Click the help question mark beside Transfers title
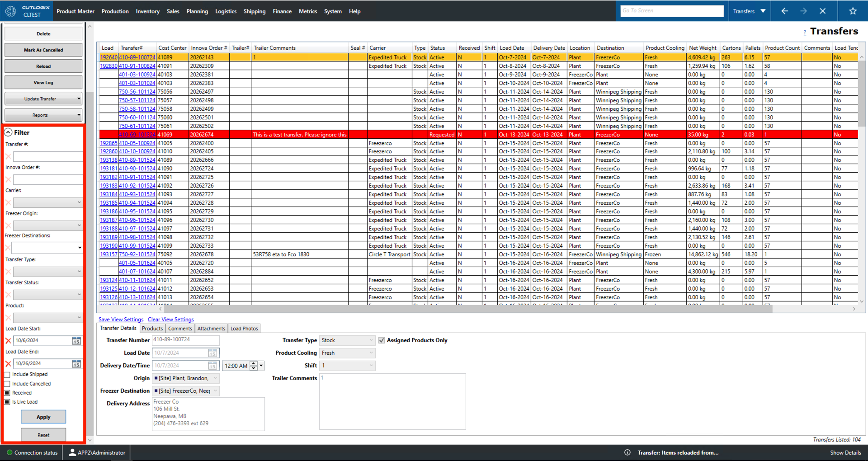 point(805,32)
